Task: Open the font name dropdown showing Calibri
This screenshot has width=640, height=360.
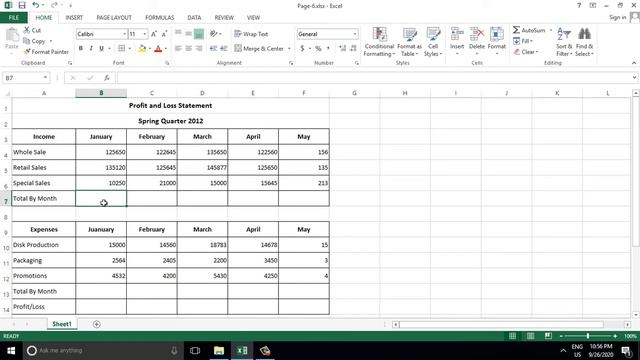Action: click(124, 34)
